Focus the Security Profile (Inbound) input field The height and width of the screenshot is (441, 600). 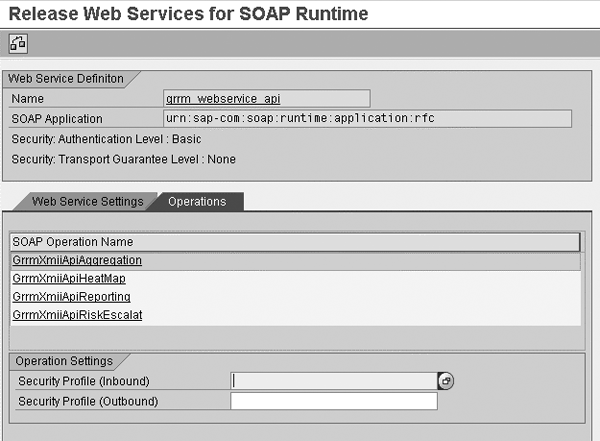(x=333, y=381)
